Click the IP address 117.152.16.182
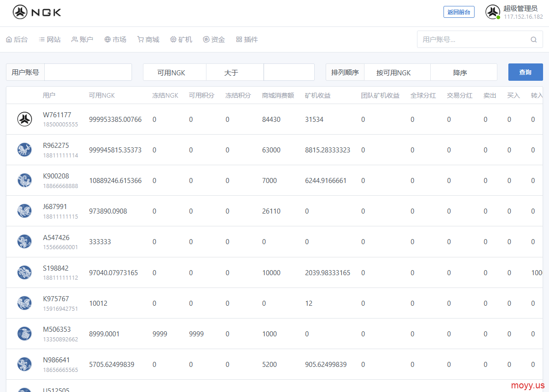The width and height of the screenshot is (549, 392). tap(523, 17)
